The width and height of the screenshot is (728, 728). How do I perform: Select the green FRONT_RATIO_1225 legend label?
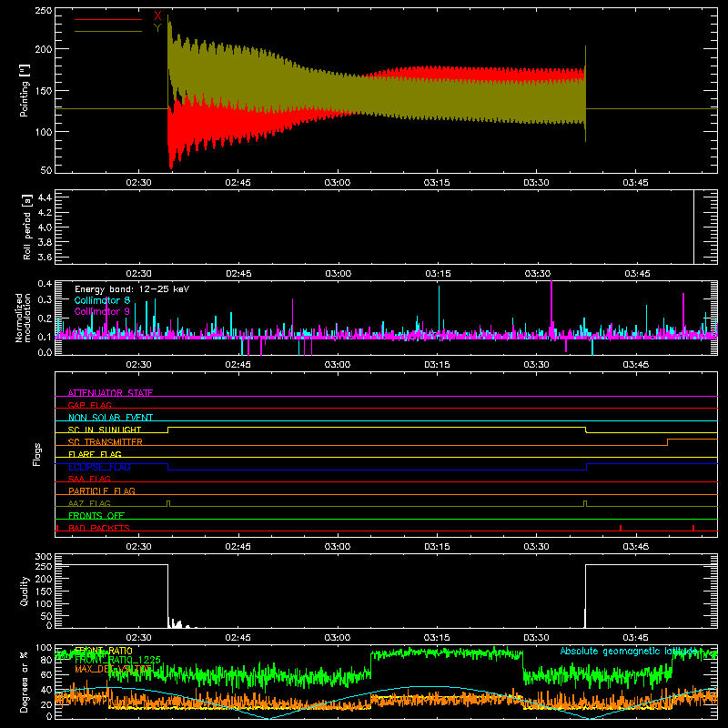click(x=117, y=660)
